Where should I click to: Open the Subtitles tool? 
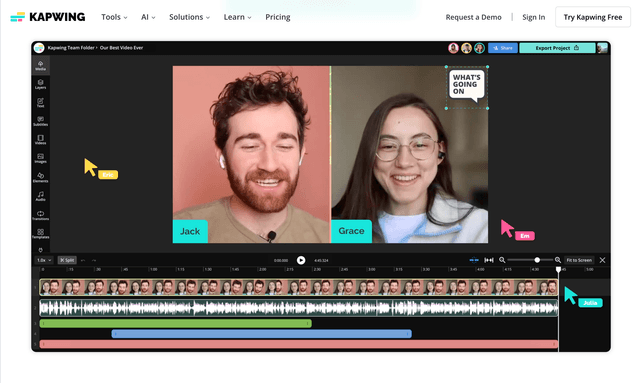click(40, 121)
